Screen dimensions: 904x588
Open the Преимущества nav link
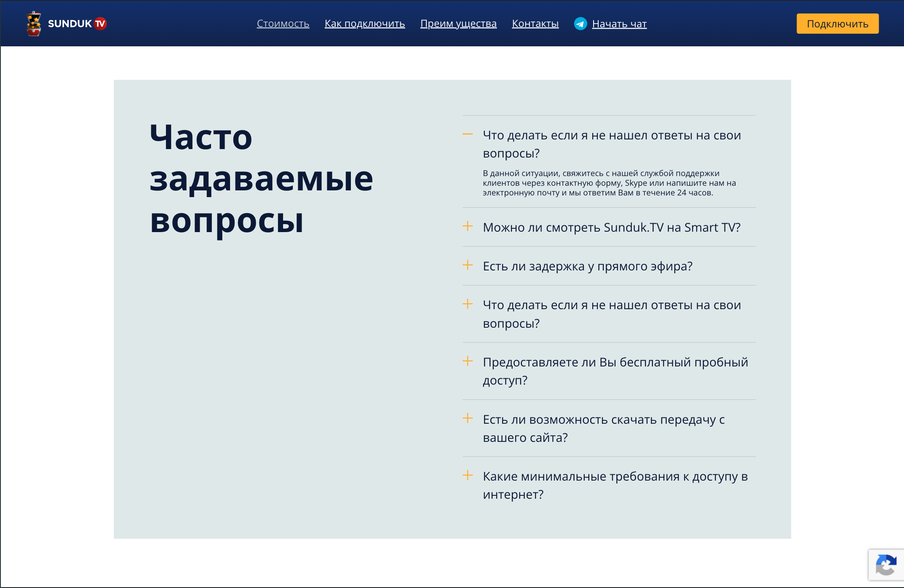click(458, 24)
